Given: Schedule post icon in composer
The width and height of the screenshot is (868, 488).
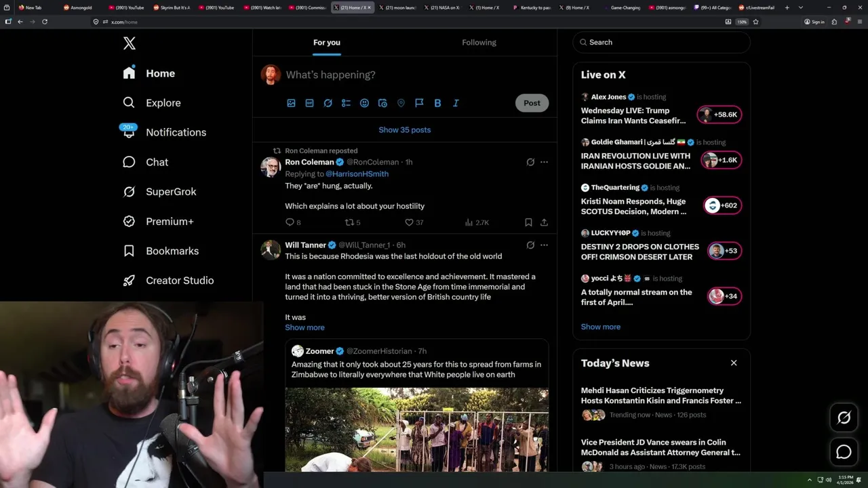Looking at the screenshot, I should (x=382, y=103).
